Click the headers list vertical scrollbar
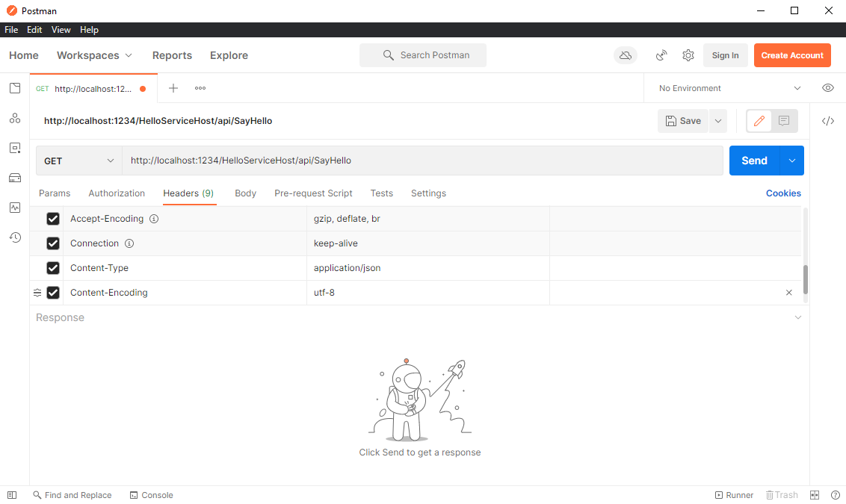Image resolution: width=846 pixels, height=504 pixels. tap(806, 279)
